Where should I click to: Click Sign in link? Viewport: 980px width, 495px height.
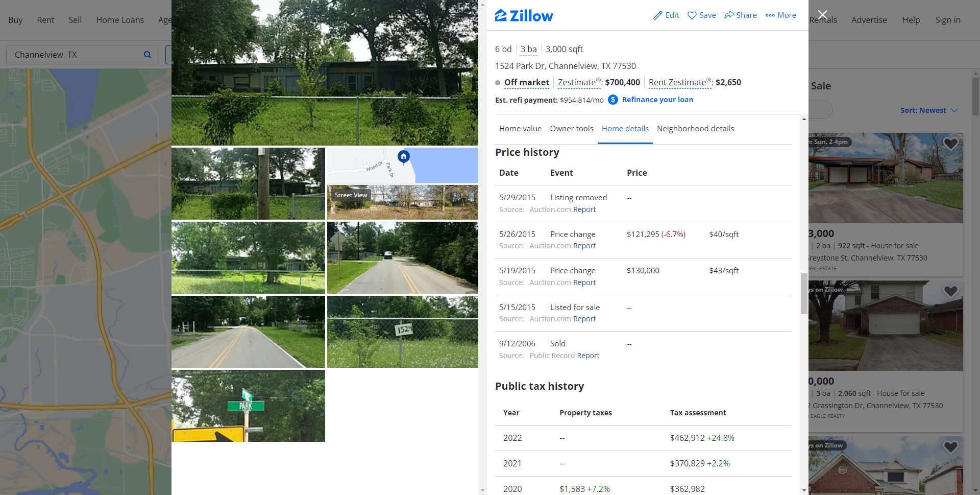(x=947, y=20)
